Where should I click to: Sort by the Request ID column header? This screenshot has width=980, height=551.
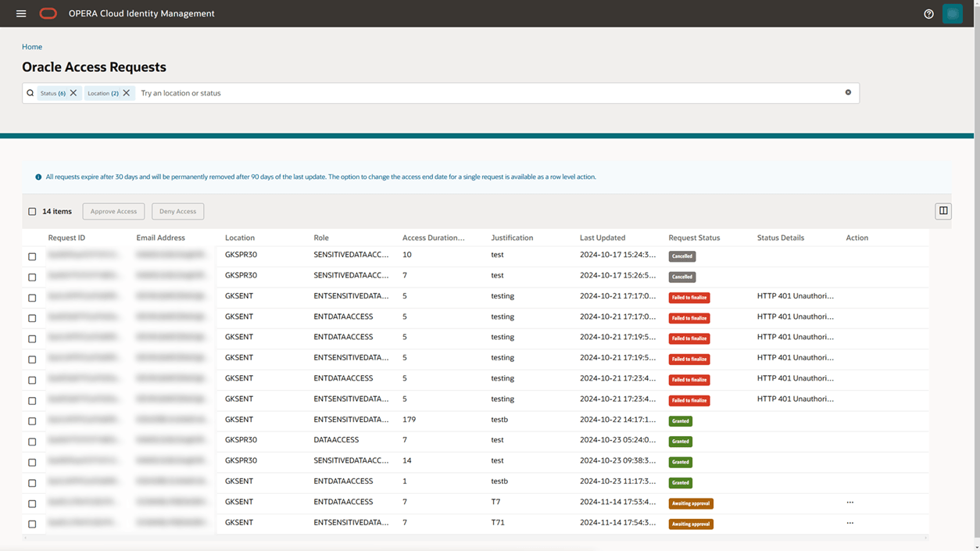pyautogui.click(x=66, y=238)
